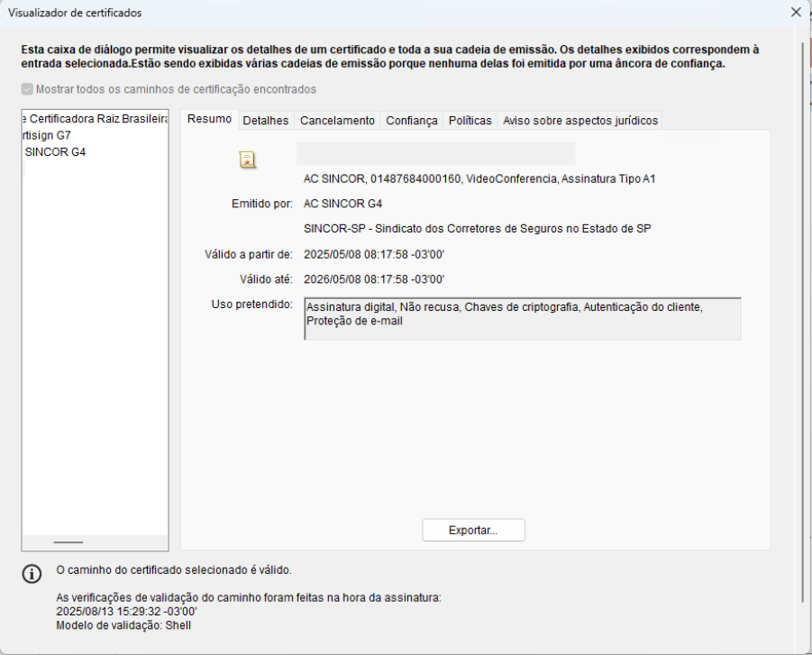
Task: Click the blank certificate name field
Action: [435, 154]
